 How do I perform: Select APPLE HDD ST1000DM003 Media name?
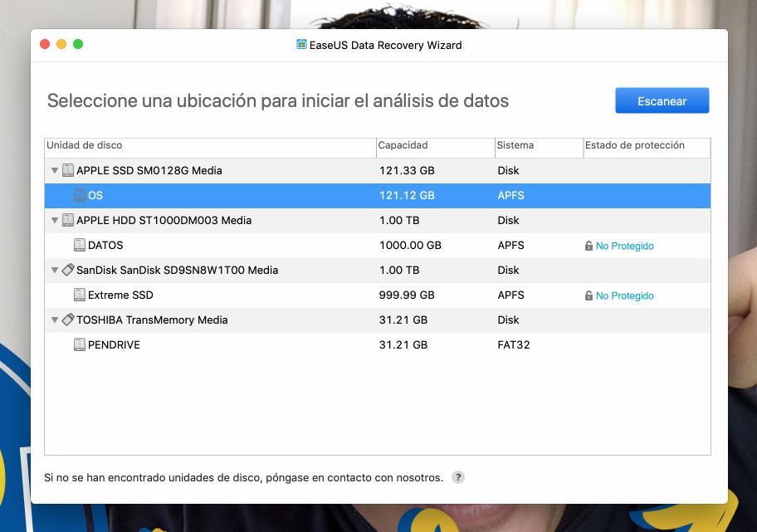164,220
